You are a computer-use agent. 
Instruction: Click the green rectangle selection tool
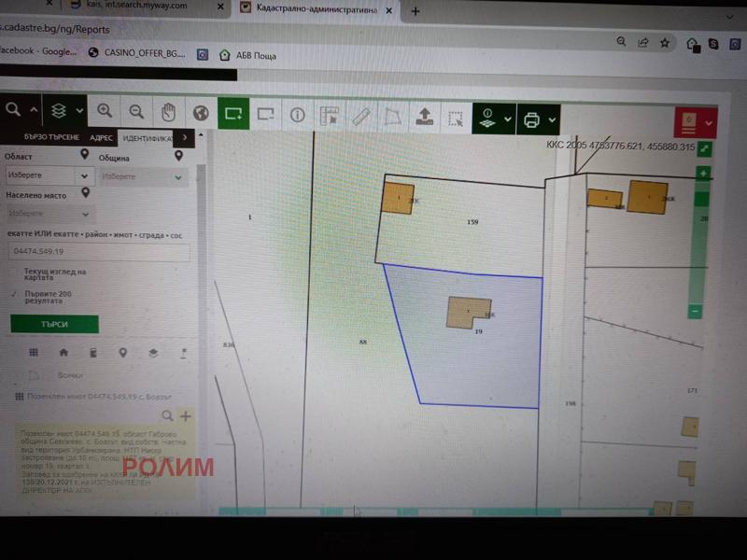pos(233,115)
